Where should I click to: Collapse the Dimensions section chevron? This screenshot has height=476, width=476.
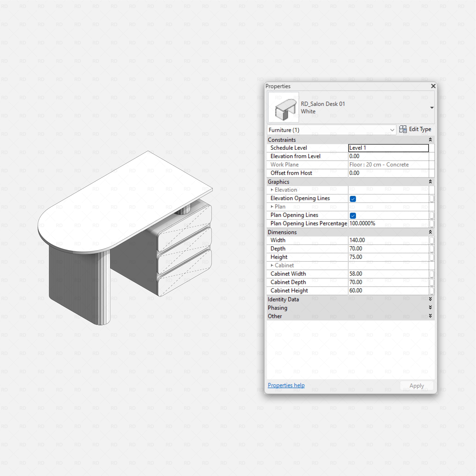click(430, 232)
